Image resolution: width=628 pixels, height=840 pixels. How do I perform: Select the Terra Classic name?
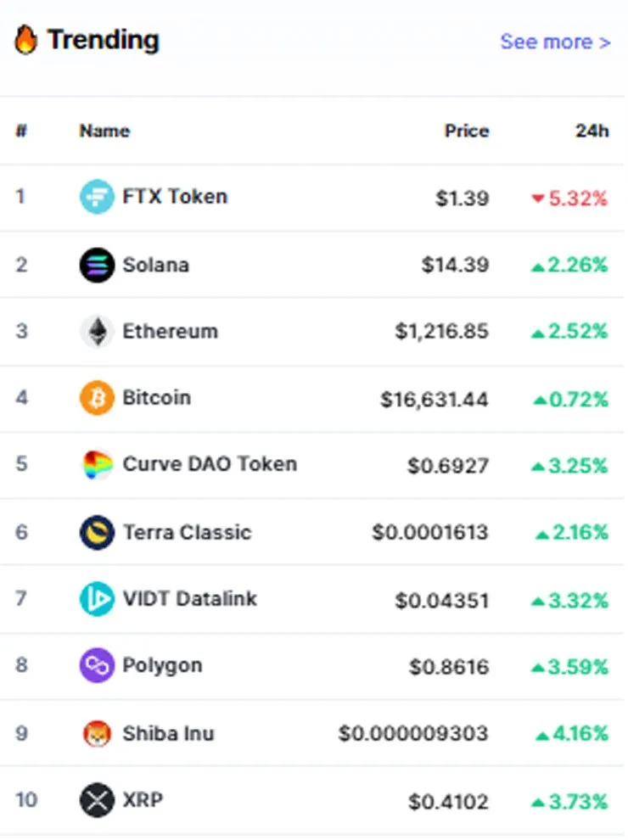click(187, 532)
